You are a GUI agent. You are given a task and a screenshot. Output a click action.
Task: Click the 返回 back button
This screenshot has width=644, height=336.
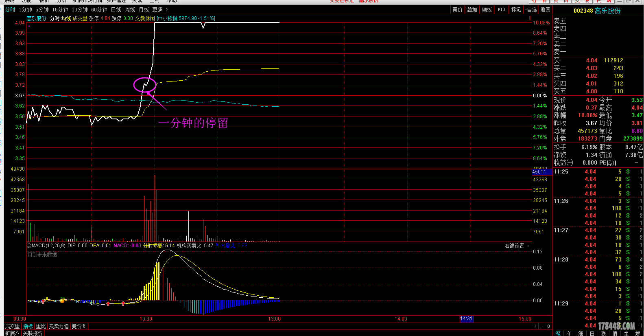tap(545, 9)
